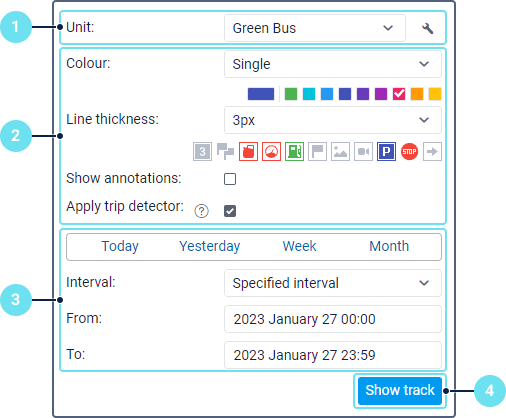
Task: Pick the orange colour swatch
Action: click(417, 94)
